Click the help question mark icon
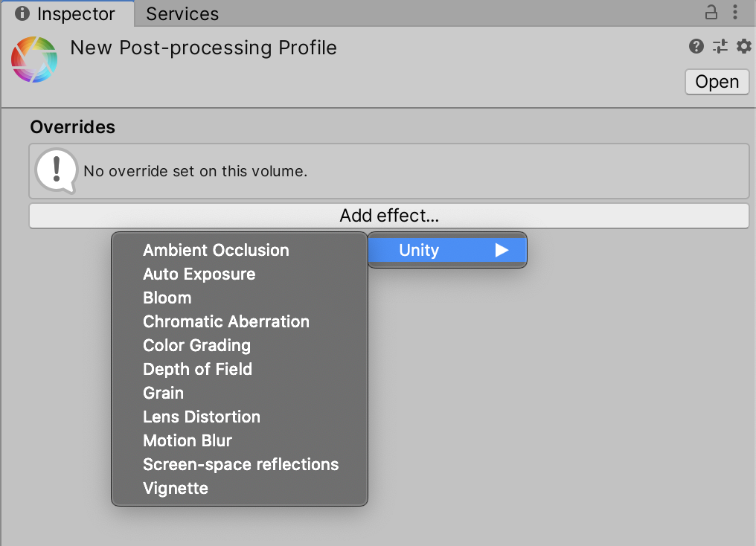The width and height of the screenshot is (756, 546). pos(696,47)
